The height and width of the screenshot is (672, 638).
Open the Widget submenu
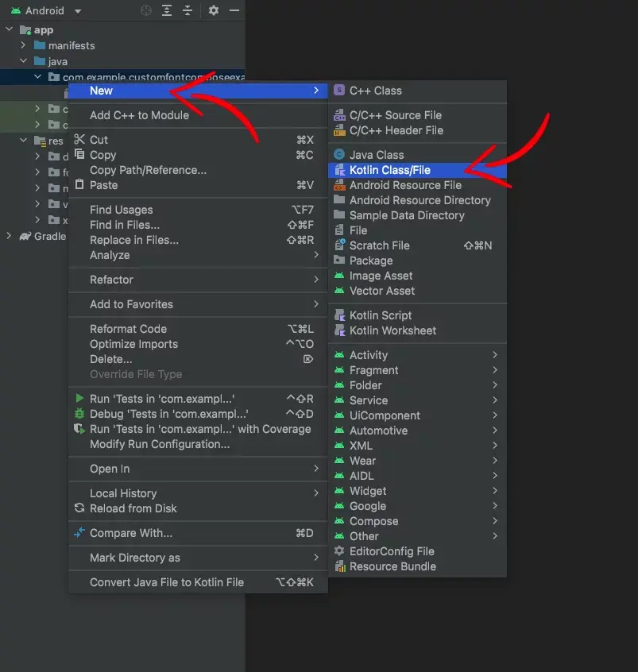tap(417, 491)
